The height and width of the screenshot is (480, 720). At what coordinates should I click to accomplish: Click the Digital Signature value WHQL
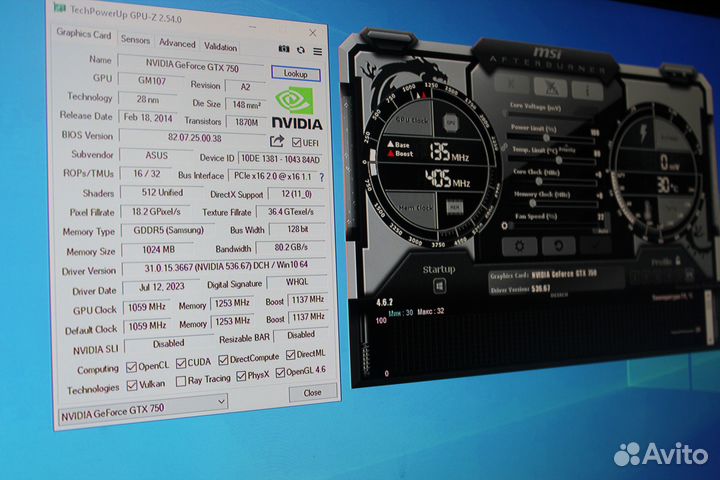pyautogui.click(x=297, y=282)
